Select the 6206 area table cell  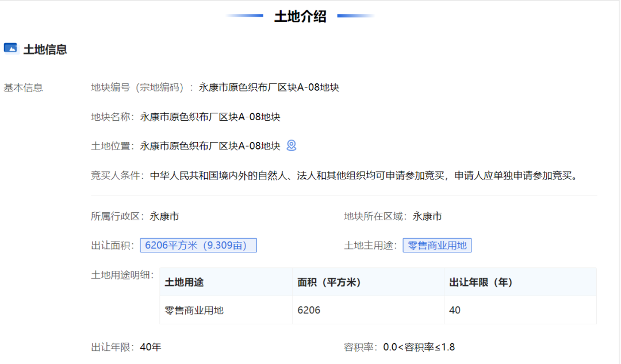click(309, 311)
